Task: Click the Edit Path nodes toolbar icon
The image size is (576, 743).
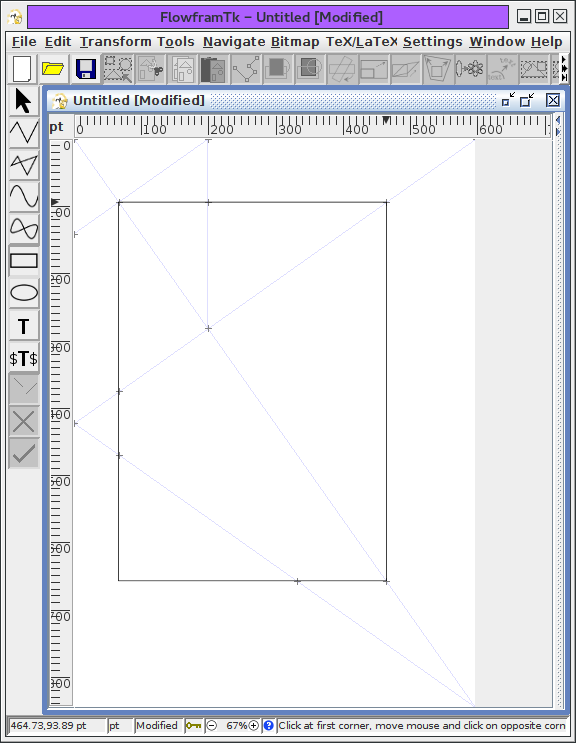Action: pos(246,69)
